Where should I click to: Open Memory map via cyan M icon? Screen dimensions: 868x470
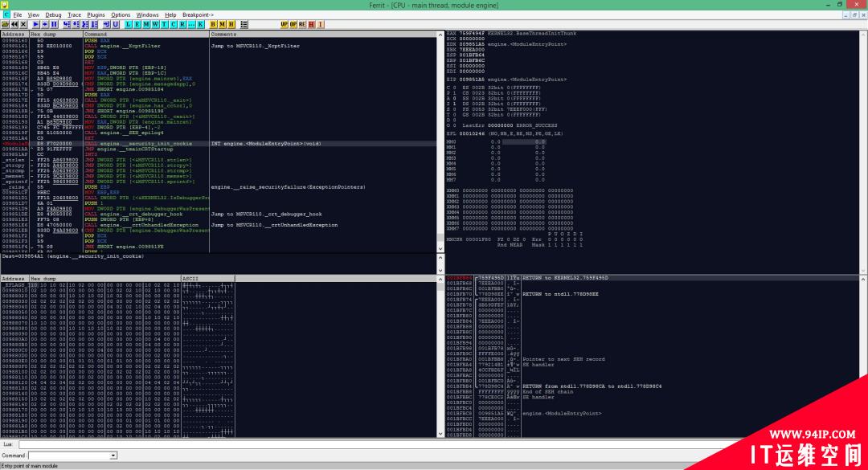tap(146, 24)
